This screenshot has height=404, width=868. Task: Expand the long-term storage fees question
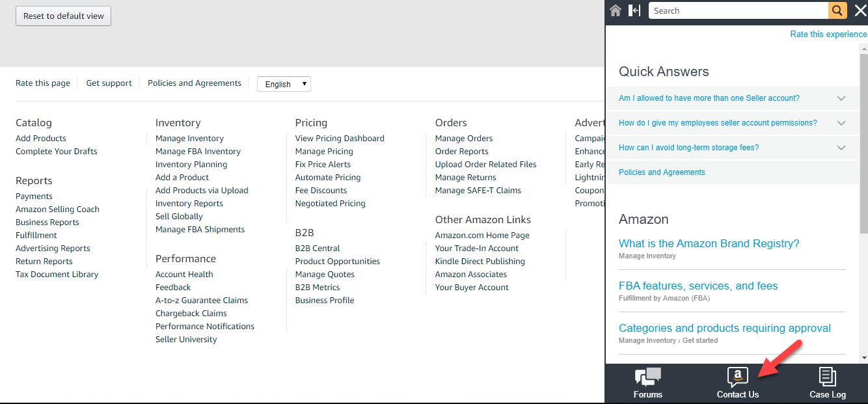pos(841,148)
